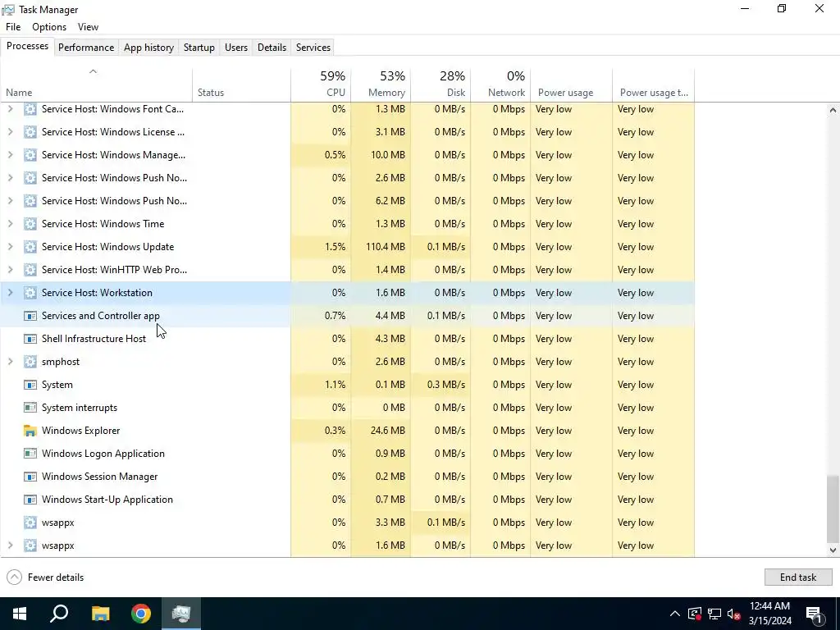Expand Service Host: Windows License row
The width and height of the screenshot is (840, 630).
[x=10, y=132]
